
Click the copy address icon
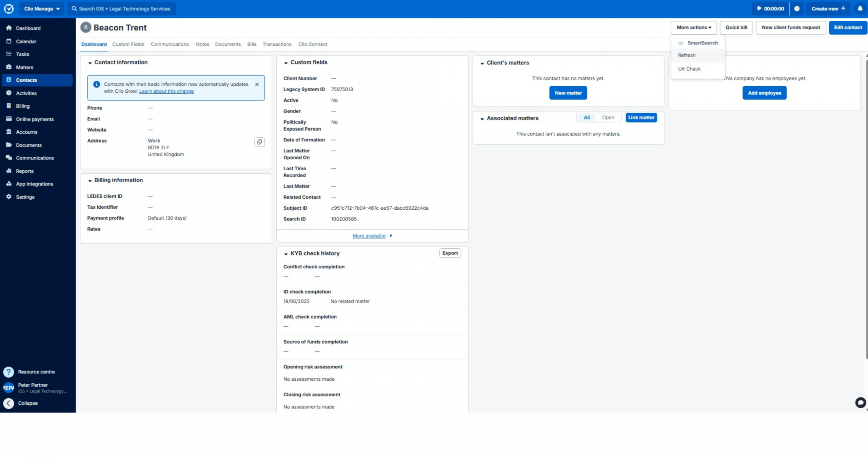(x=259, y=142)
